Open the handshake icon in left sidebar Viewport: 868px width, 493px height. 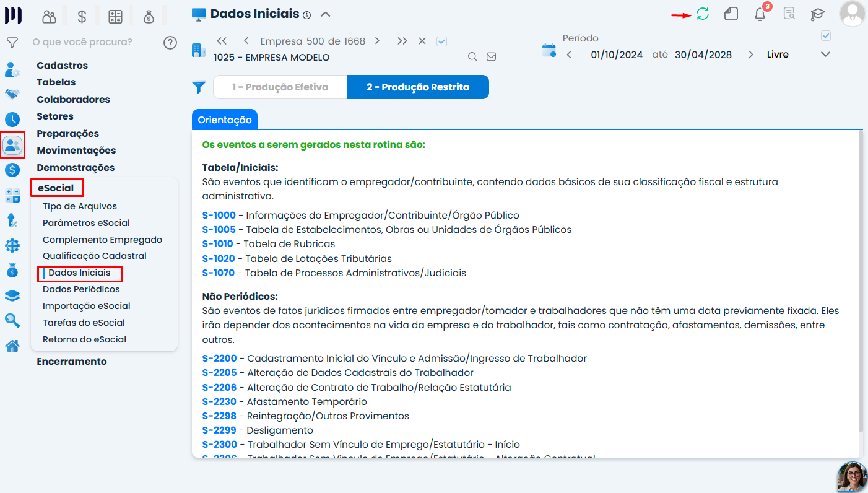point(12,94)
